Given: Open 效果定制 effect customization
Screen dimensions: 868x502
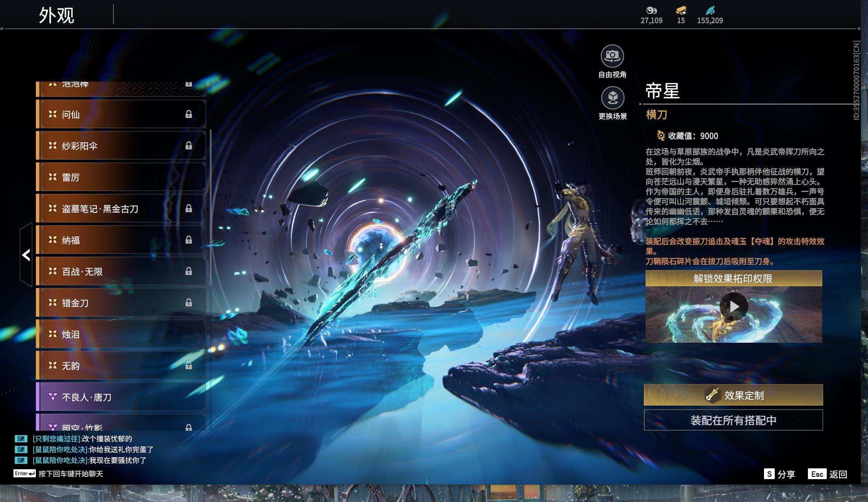Looking at the screenshot, I should tap(733, 395).
